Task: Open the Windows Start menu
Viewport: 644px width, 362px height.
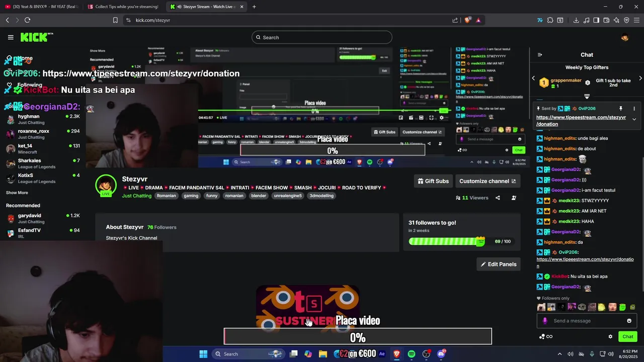Action: (x=203, y=354)
